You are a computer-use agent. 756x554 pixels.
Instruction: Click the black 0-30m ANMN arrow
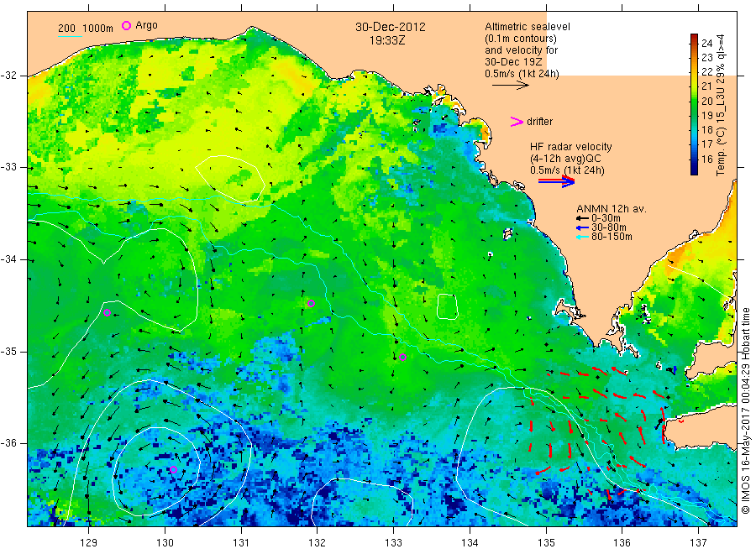click(582, 218)
